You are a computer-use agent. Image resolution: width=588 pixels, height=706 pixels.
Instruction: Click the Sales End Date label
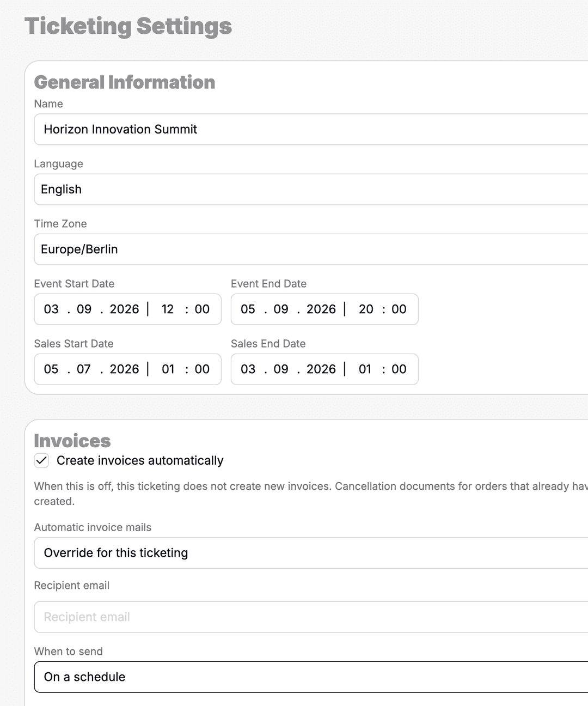click(268, 344)
